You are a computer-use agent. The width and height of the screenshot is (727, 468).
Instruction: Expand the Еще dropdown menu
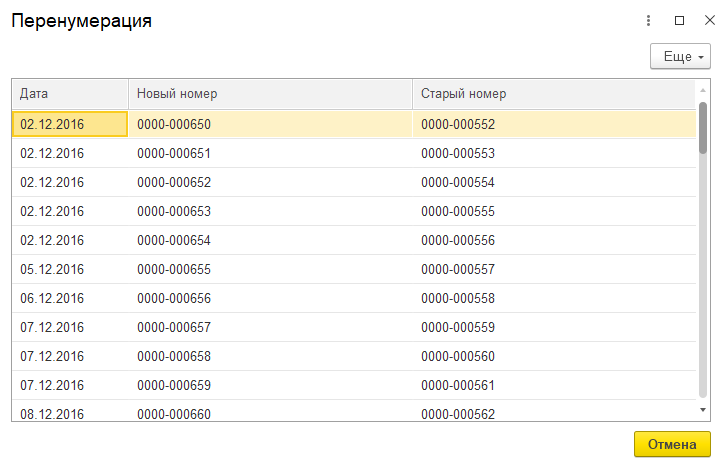(x=680, y=56)
